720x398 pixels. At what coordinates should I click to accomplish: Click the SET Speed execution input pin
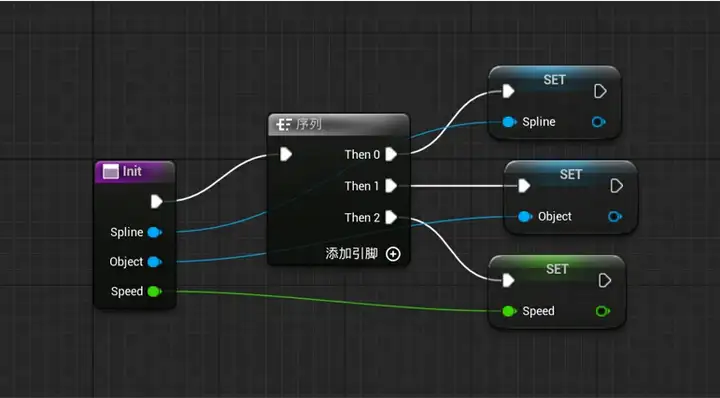click(508, 280)
